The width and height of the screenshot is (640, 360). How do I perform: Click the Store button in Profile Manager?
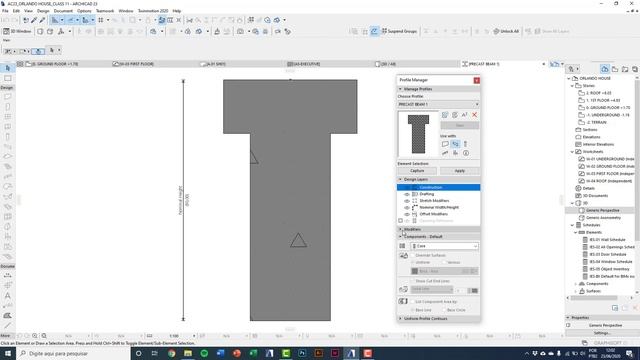(x=460, y=125)
